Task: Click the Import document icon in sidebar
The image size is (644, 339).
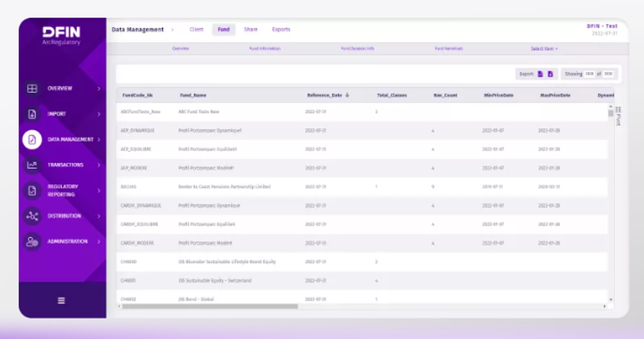Action: tap(32, 114)
